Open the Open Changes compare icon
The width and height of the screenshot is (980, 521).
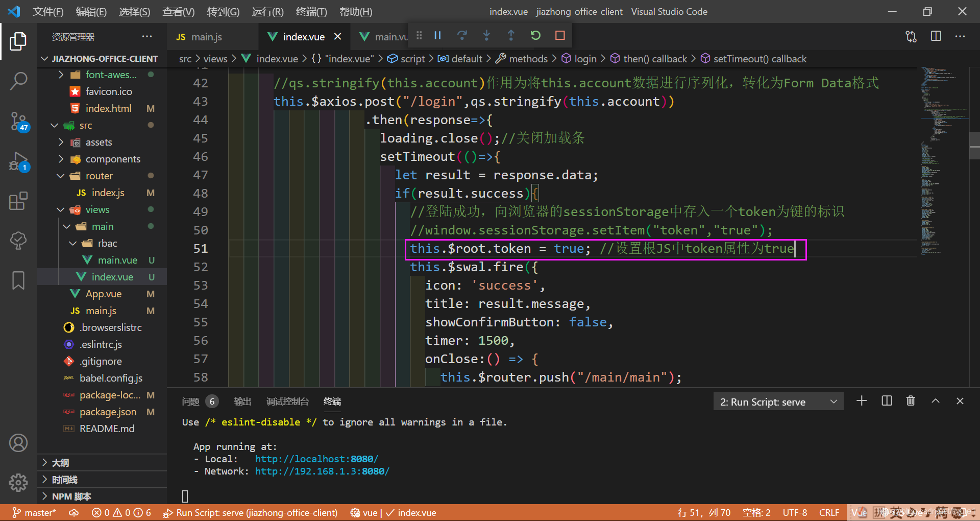tap(911, 36)
